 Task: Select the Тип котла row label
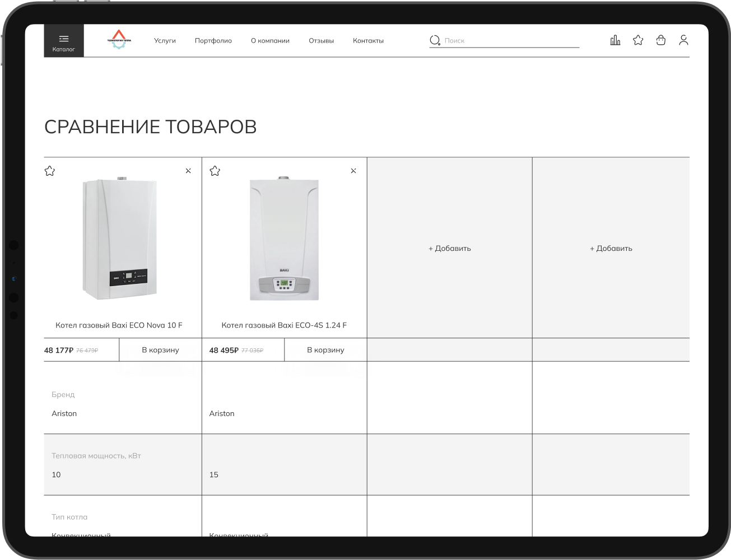click(x=69, y=517)
